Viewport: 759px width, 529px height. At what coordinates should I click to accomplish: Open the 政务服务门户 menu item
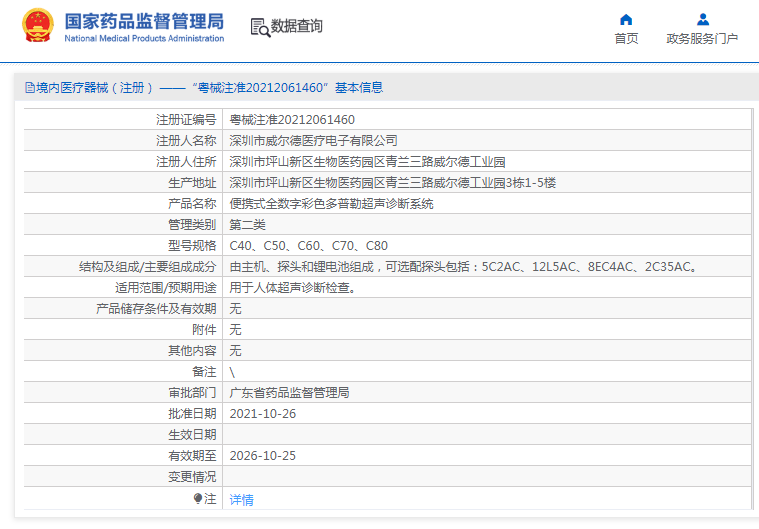point(702,39)
